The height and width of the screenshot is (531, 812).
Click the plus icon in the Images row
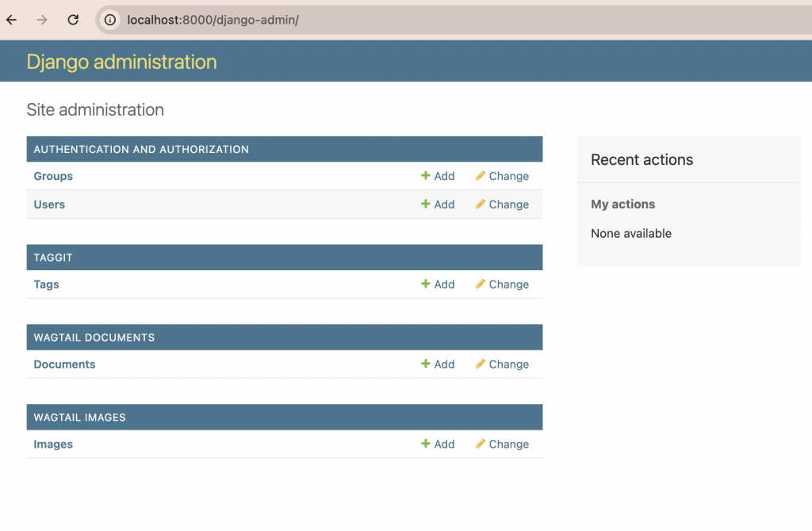[426, 444]
